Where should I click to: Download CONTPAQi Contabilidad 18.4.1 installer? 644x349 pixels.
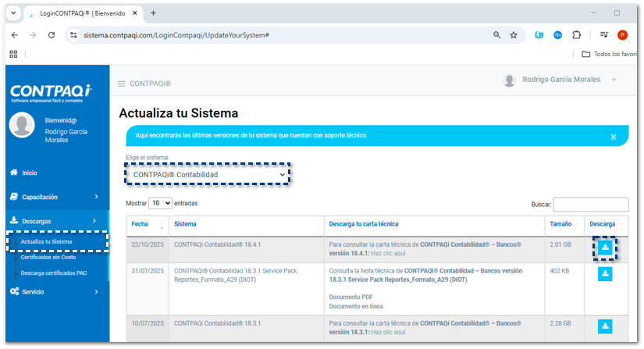tap(605, 248)
